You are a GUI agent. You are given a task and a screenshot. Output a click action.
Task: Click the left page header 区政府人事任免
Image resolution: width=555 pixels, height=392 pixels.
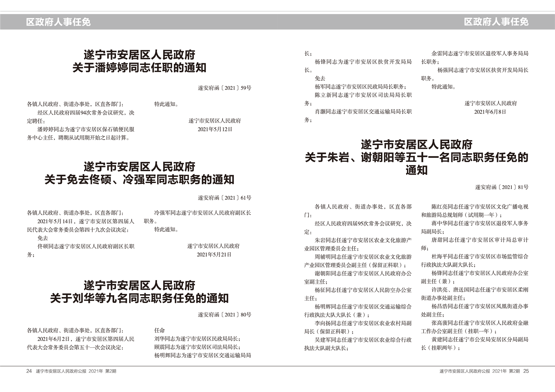coord(58,22)
